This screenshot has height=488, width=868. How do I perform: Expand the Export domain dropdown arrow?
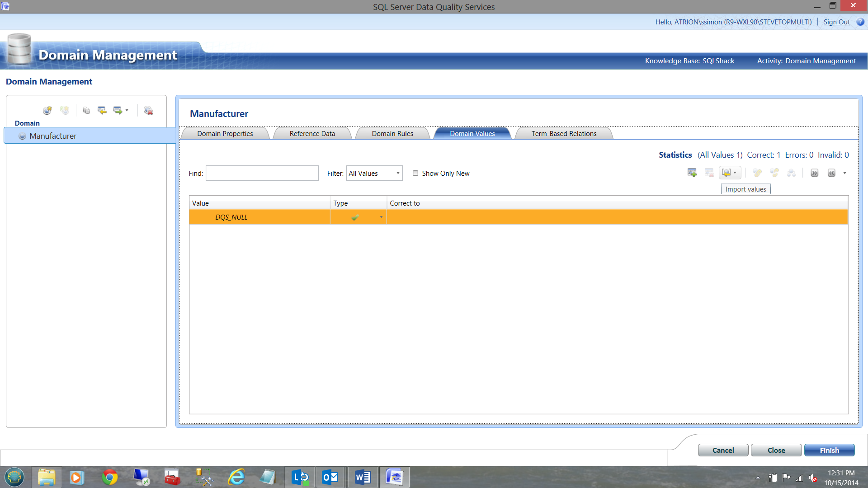coord(127,110)
